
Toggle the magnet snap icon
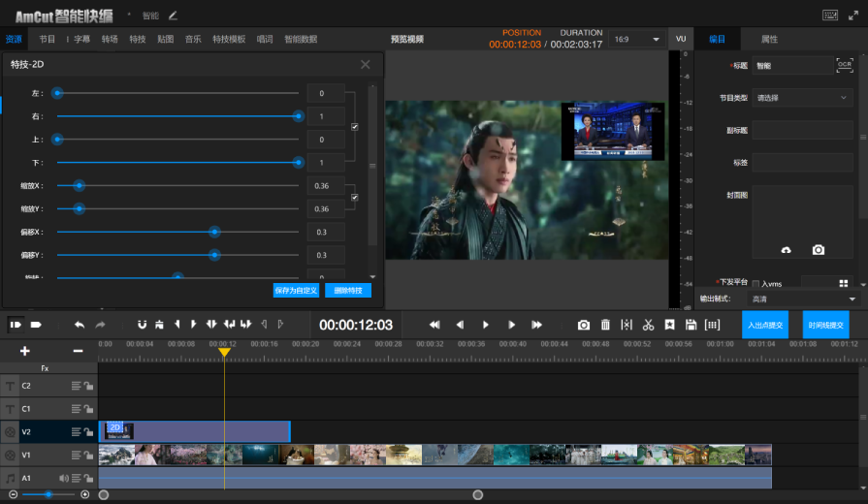142,325
